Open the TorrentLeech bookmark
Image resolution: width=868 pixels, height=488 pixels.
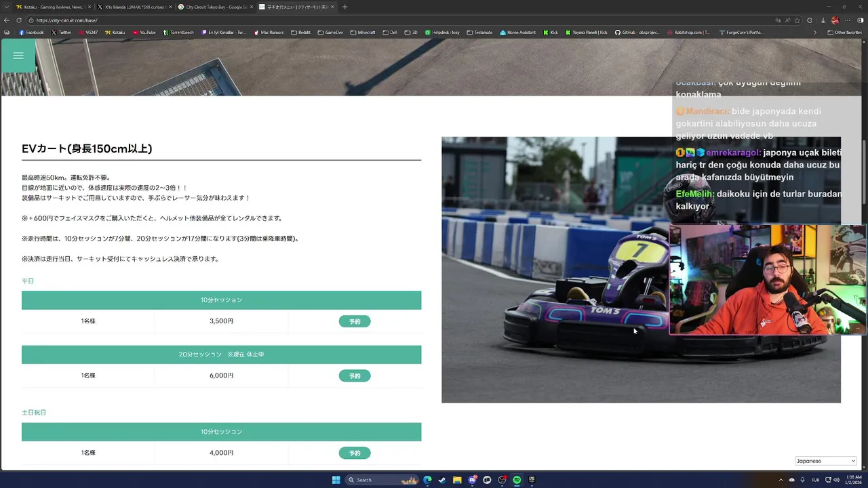pyautogui.click(x=179, y=32)
